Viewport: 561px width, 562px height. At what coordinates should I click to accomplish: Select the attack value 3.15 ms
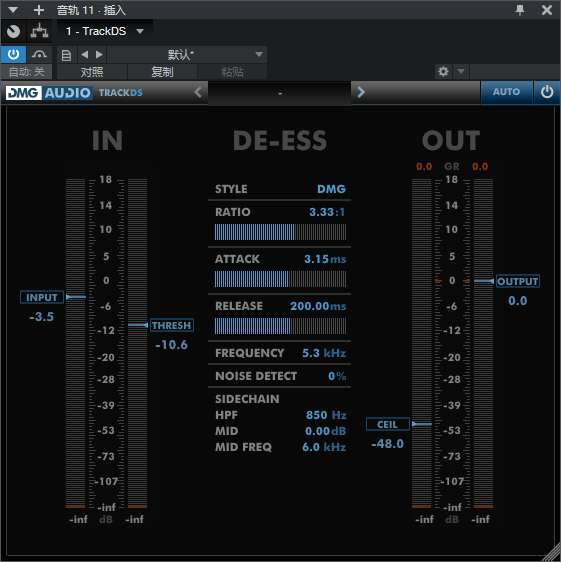pos(325,259)
